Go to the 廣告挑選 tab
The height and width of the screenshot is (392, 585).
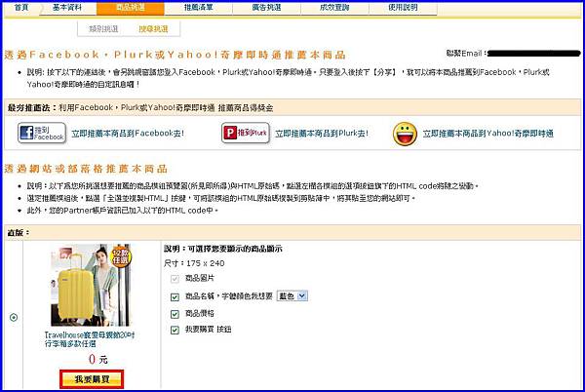pos(266,8)
